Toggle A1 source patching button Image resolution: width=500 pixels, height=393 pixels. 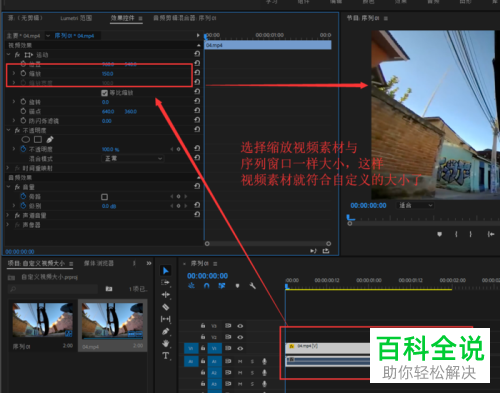point(191,361)
